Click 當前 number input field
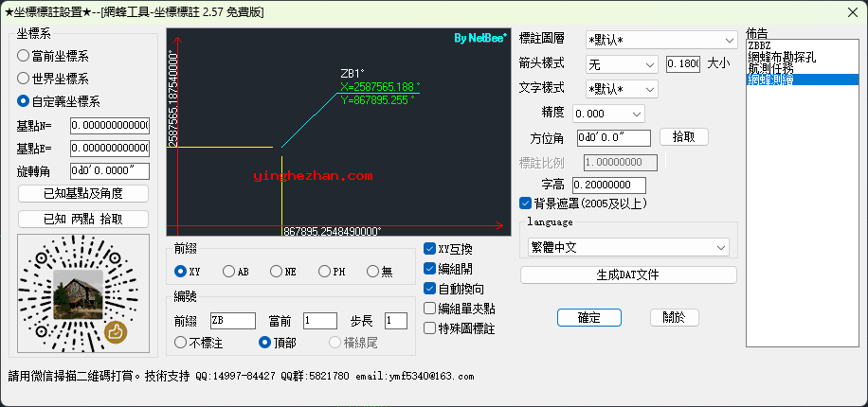The height and width of the screenshot is (407, 868). click(x=320, y=321)
